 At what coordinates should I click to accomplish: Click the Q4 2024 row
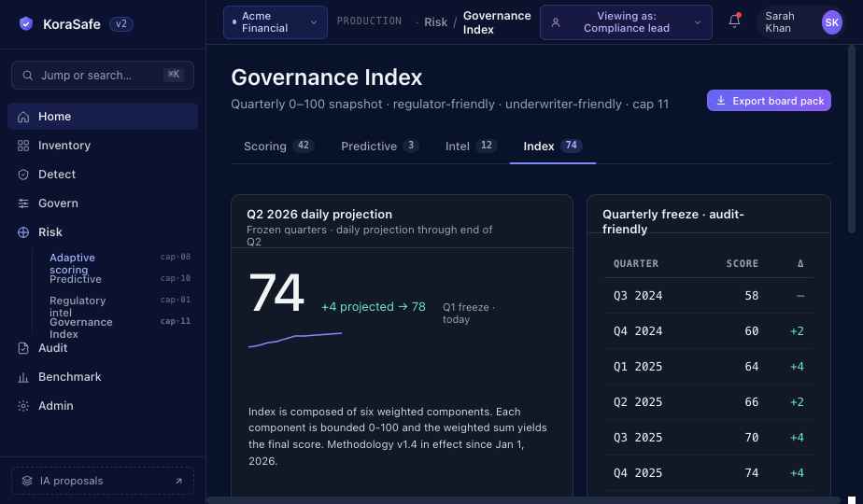709,331
